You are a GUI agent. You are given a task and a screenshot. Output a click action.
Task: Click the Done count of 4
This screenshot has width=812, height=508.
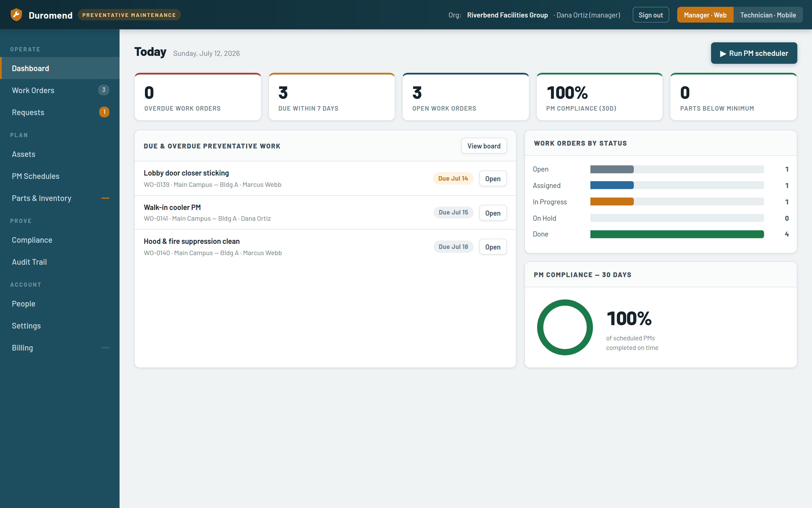(787, 234)
